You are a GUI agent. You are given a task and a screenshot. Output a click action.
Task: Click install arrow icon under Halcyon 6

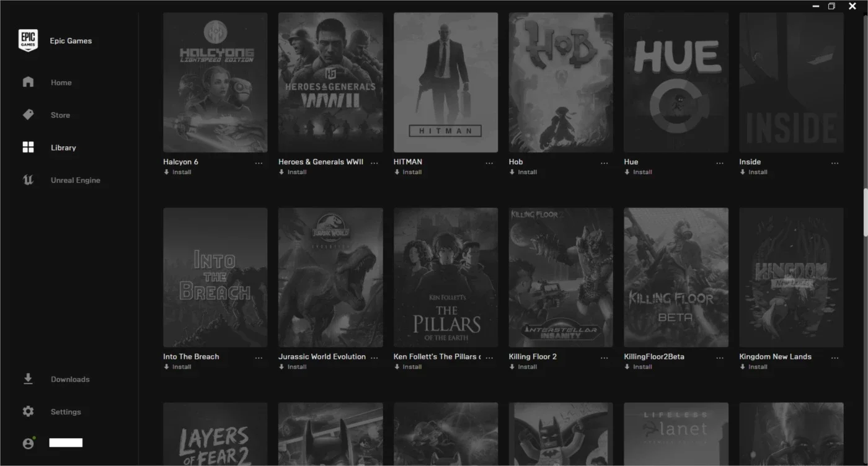tap(166, 172)
